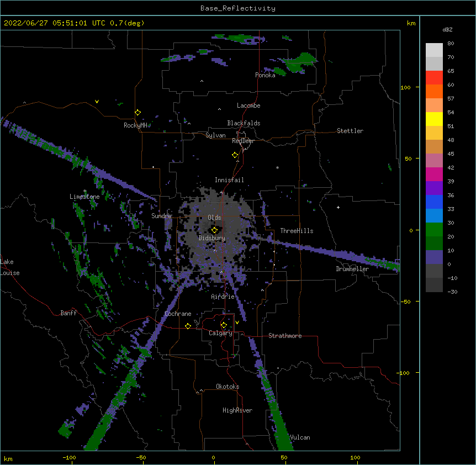Viewport: 476px width, 465px height.
Task: Click the Innisfail label
Action: 229,180
